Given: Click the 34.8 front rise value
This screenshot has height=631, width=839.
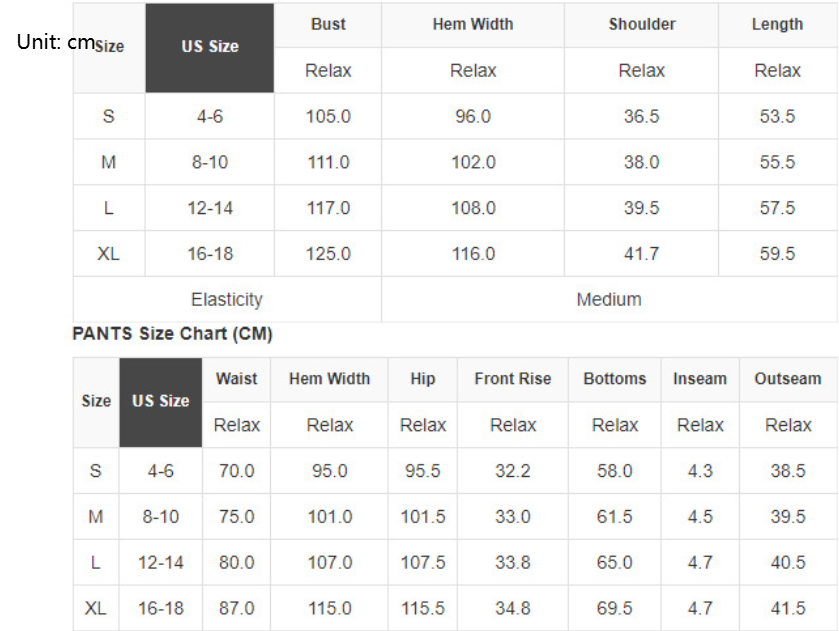Looking at the screenshot, I should pos(512,608).
